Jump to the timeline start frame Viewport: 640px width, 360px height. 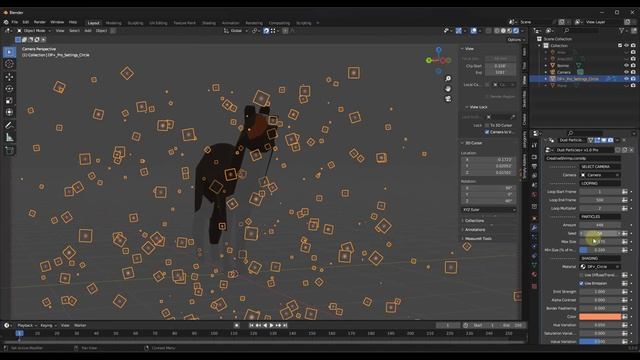(x=251, y=325)
